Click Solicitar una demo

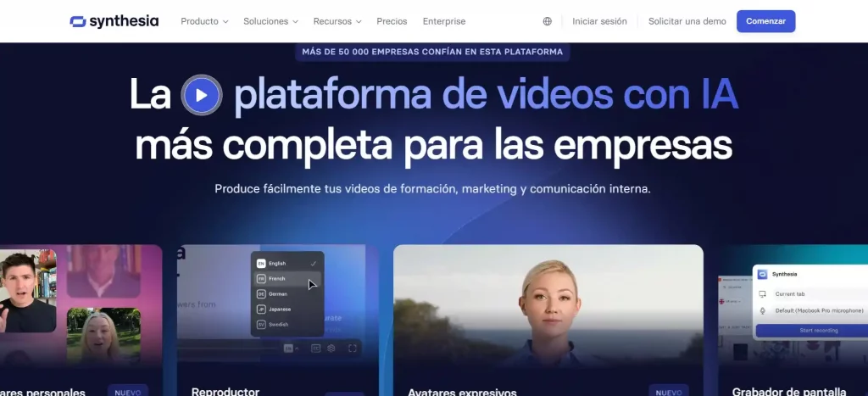pyautogui.click(x=687, y=21)
